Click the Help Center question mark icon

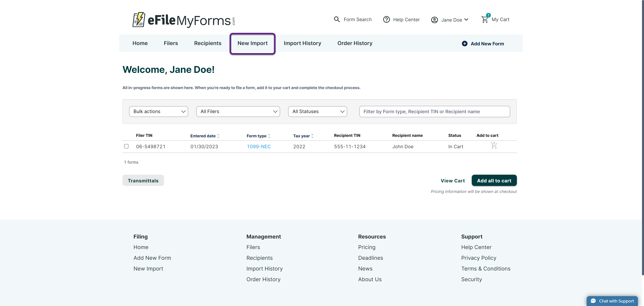coord(386,19)
